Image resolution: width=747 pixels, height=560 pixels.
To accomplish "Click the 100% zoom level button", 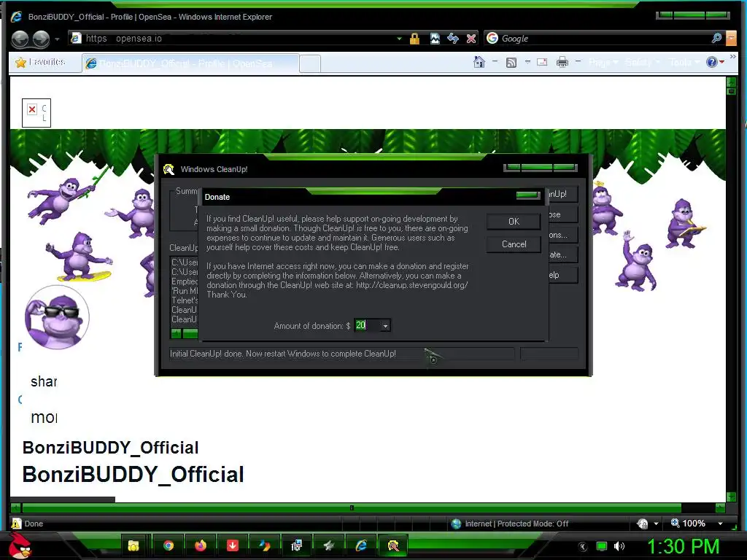I will pyautogui.click(x=688, y=524).
